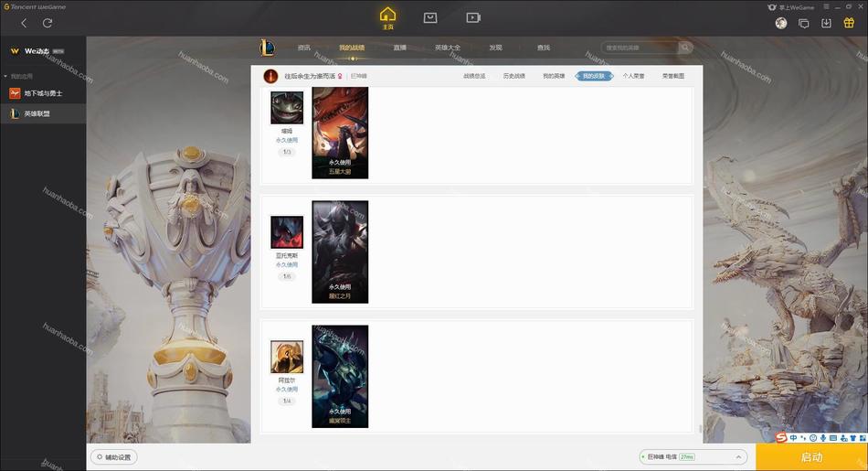Select the highlighted 我的皮肤 sub-tab
Image resolution: width=868 pixels, height=471 pixels.
click(594, 76)
